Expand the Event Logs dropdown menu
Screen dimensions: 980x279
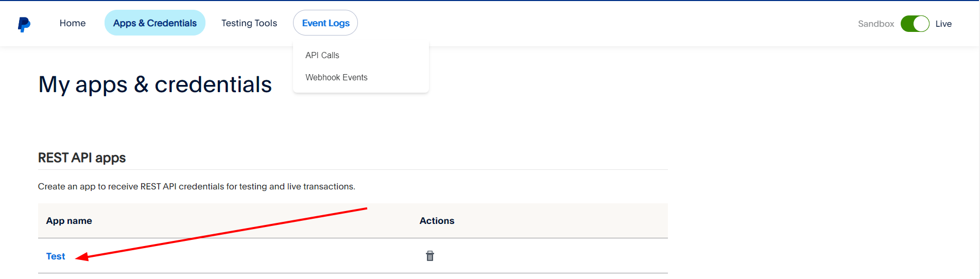tap(325, 23)
